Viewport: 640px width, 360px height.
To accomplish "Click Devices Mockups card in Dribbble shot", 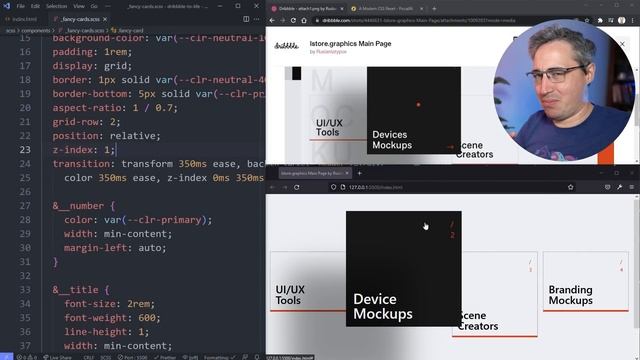I will (413, 110).
